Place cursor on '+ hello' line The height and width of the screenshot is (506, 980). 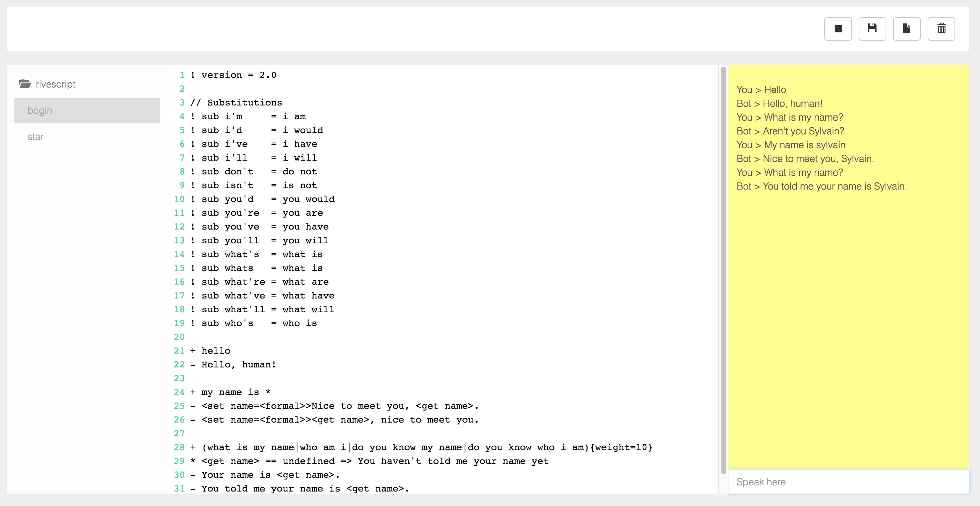(215, 351)
